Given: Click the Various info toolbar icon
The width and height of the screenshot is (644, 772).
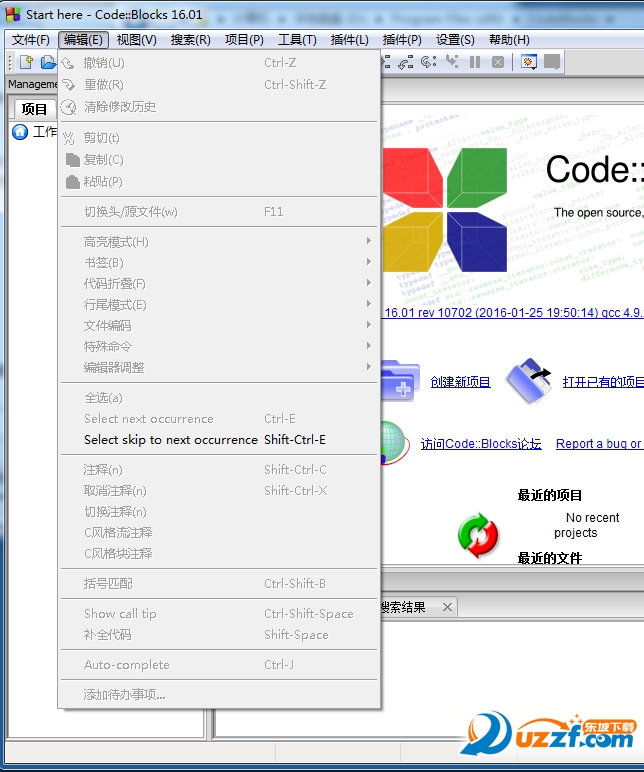Looking at the screenshot, I should click(551, 62).
